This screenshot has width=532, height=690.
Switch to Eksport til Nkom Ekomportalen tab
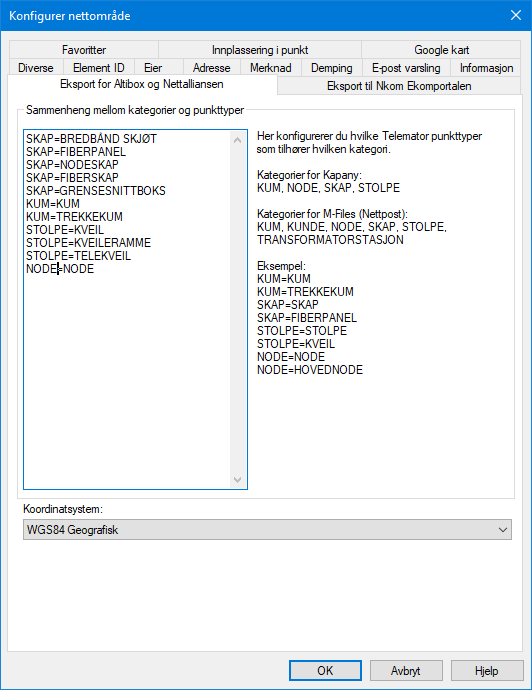(399, 86)
